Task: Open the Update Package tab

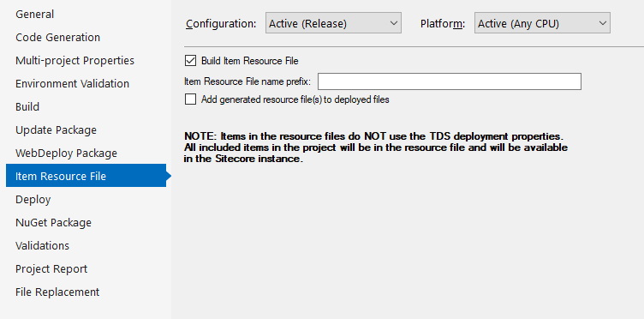Action: (x=56, y=129)
